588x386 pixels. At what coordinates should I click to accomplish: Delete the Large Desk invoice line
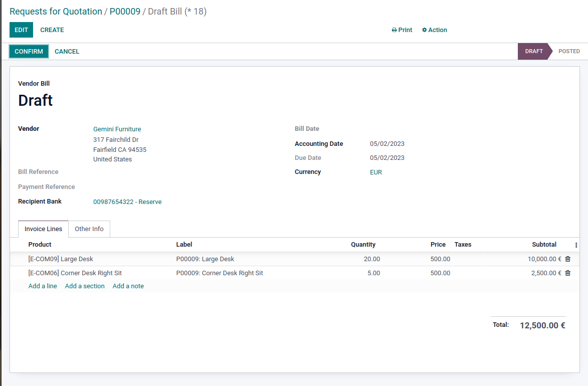568,259
